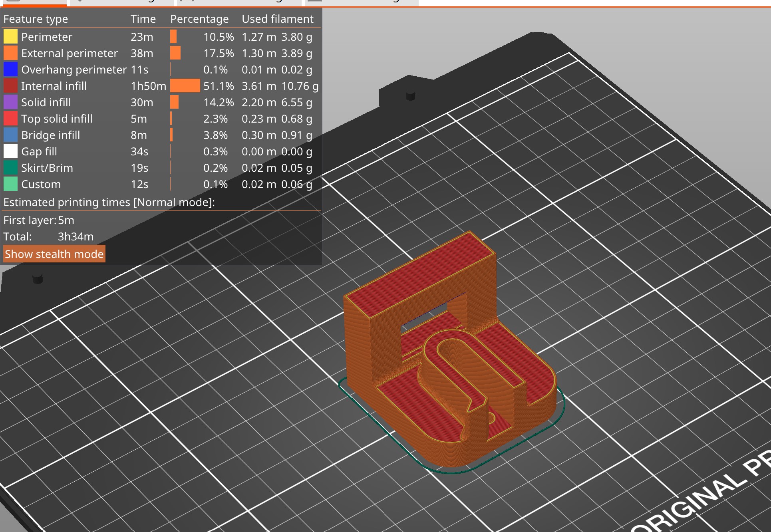
Task: Click total print time 3h34m
Action: [x=76, y=236]
